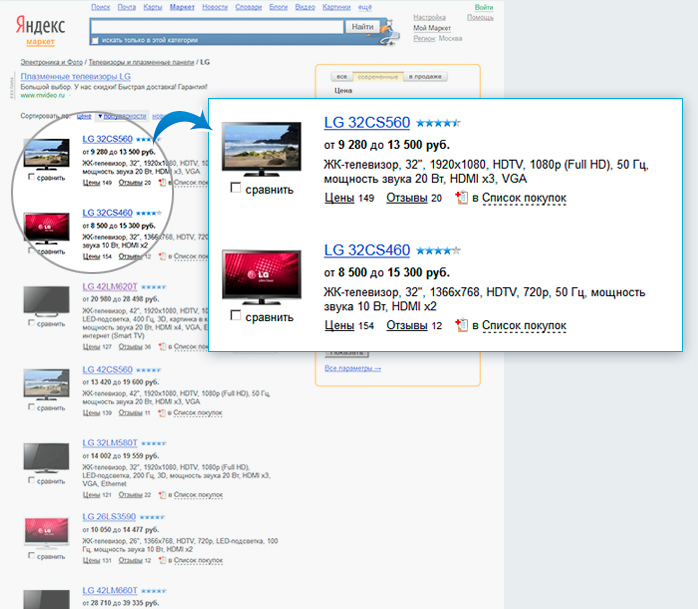
Task: Select the 'в продаже' filter tab
Action: tap(425, 77)
